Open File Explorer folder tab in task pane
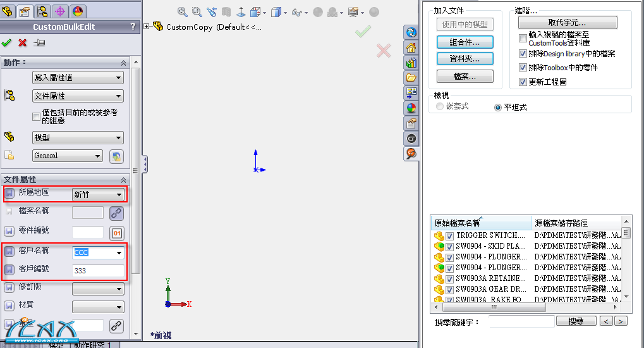This screenshot has width=644, height=348. (411, 78)
